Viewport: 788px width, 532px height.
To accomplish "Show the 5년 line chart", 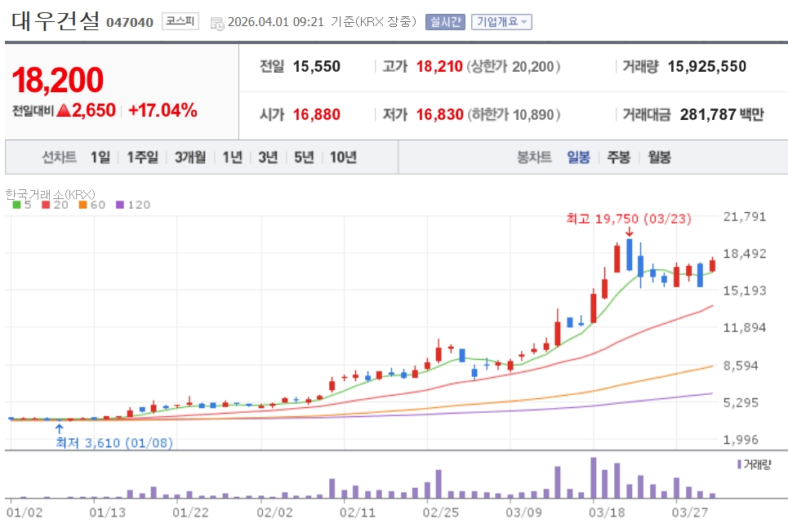I will pos(304,157).
